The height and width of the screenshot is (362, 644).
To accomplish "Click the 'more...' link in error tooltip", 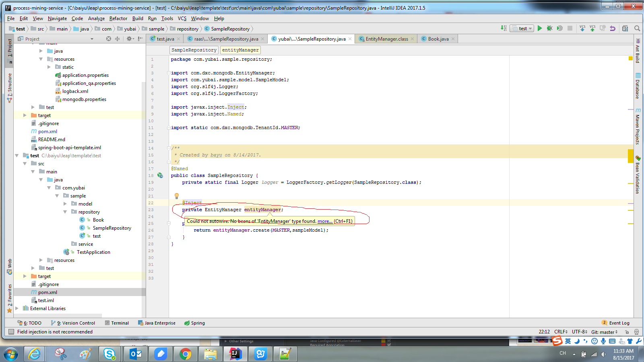I will (325, 221).
